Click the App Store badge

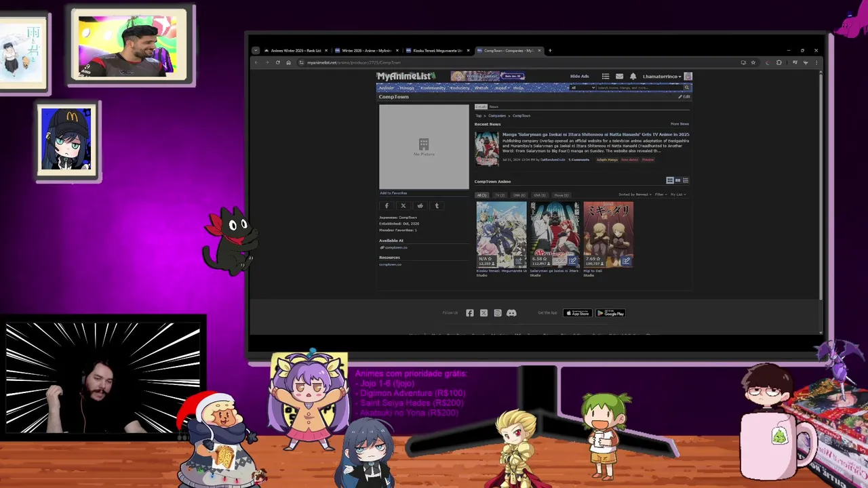point(578,313)
